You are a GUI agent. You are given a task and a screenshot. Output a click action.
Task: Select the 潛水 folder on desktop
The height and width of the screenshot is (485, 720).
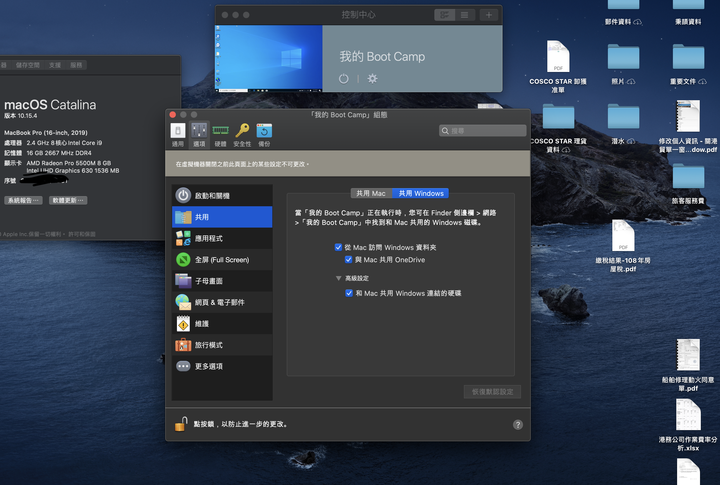click(623, 117)
